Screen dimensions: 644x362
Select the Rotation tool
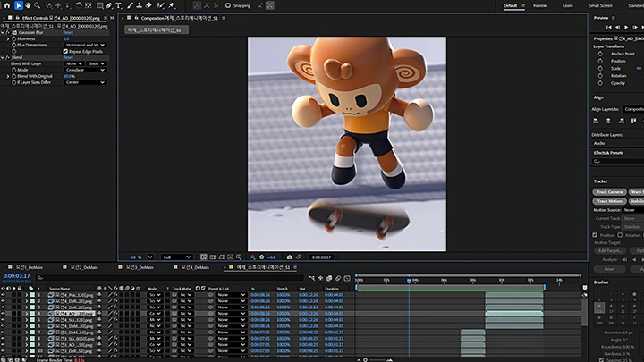pos(79,5)
